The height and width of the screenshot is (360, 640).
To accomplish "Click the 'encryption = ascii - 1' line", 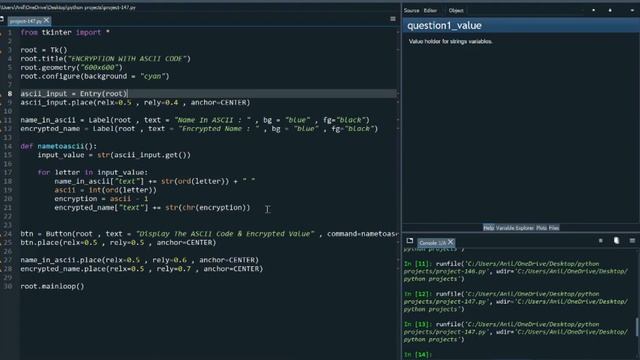I will point(101,199).
